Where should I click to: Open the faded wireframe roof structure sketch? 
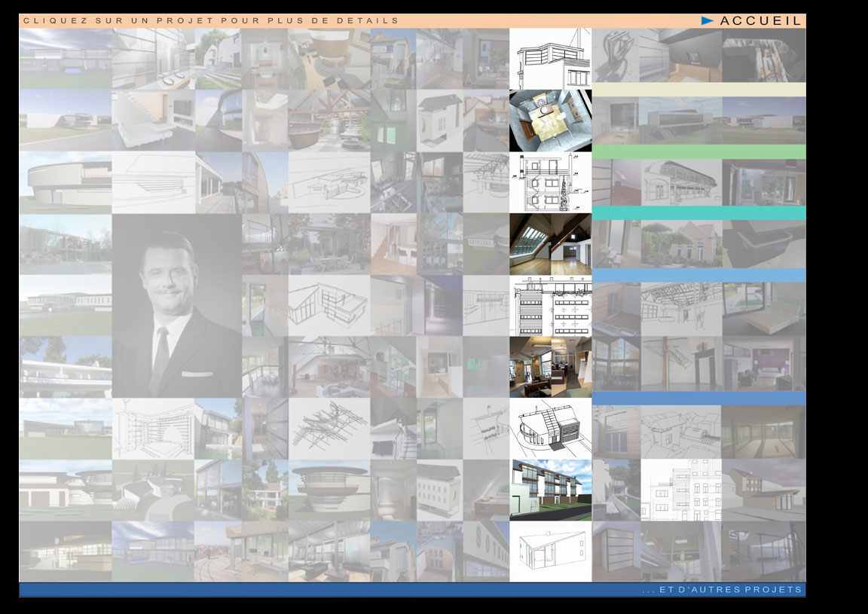point(329,429)
